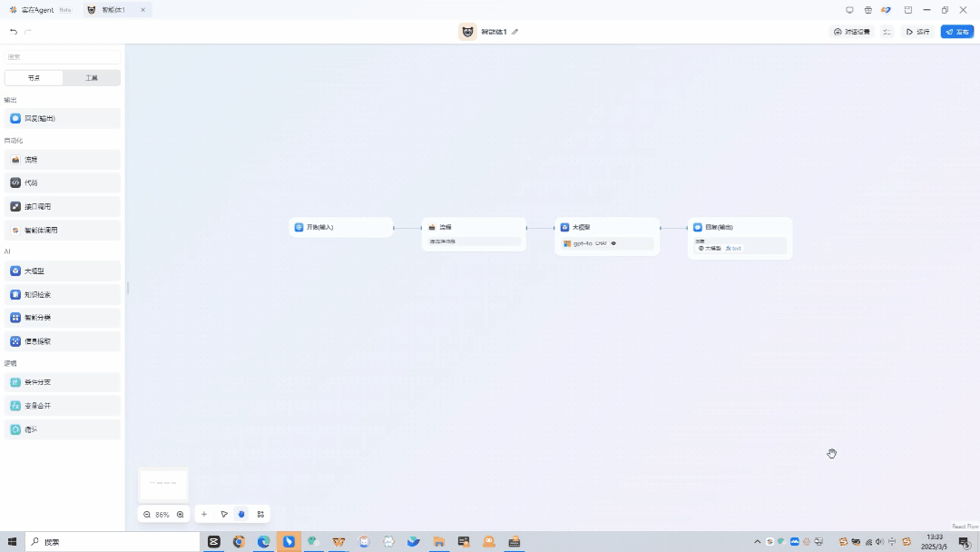Click the plus add-node icon
The image size is (980, 552).
pyautogui.click(x=204, y=514)
